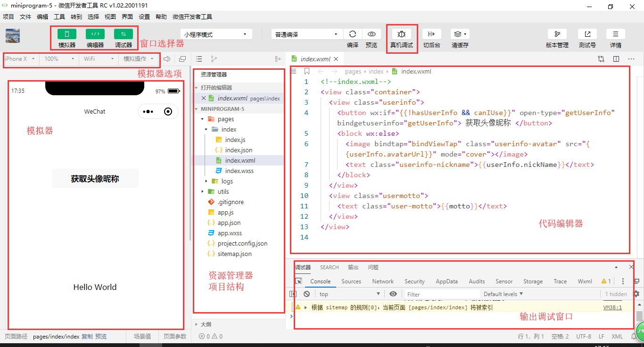The image size is (644, 347).
Task: Click the 获取头像昵称 button in simulator
Action: [x=95, y=179]
